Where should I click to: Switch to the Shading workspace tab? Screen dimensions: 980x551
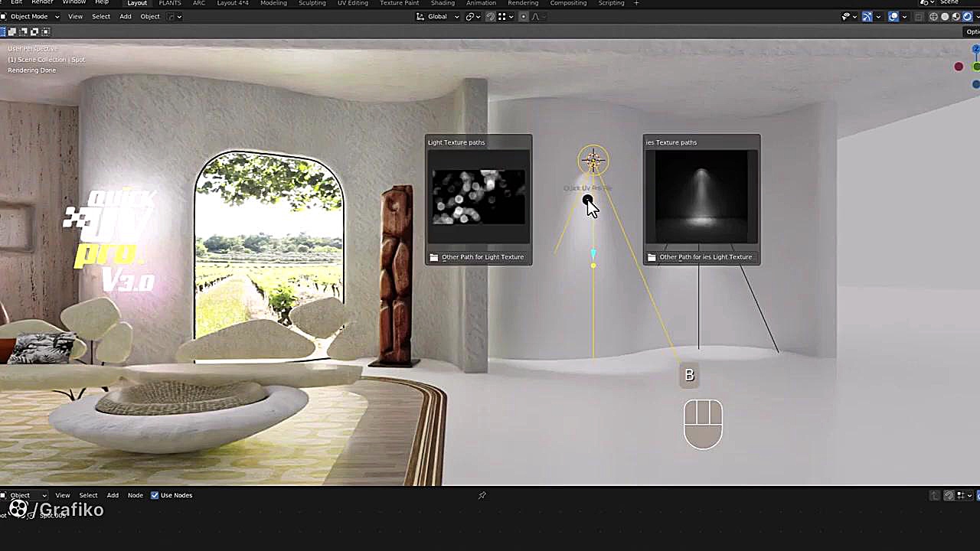[443, 3]
